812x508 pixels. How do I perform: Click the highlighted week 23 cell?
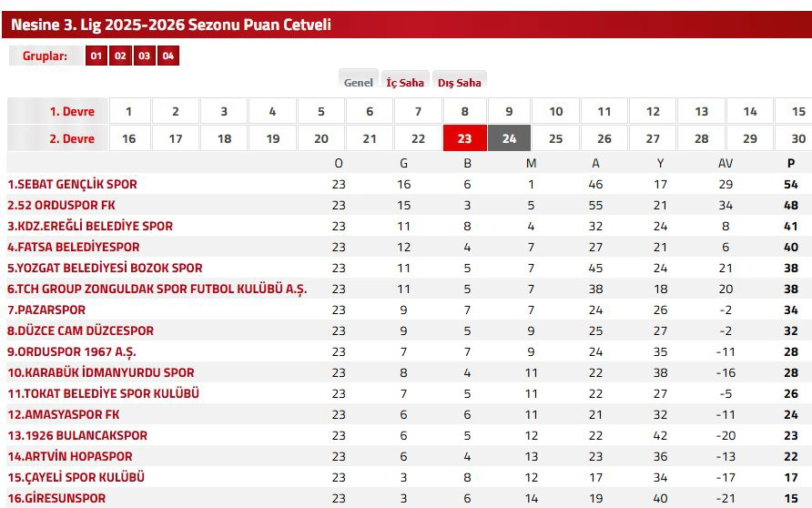click(x=464, y=139)
